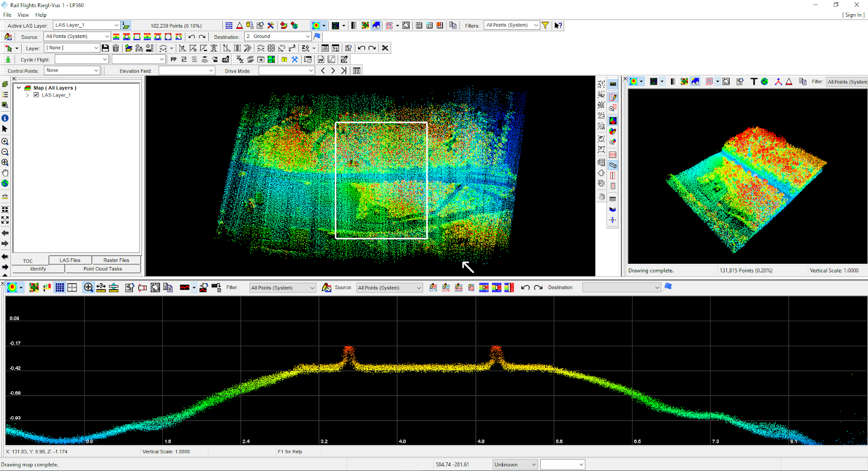Open the View menu
This screenshot has height=471, width=868.
23,15
